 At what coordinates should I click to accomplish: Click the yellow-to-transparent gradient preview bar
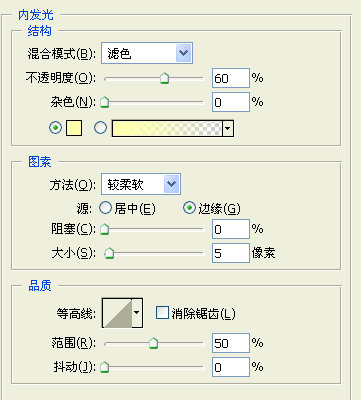[167, 129]
